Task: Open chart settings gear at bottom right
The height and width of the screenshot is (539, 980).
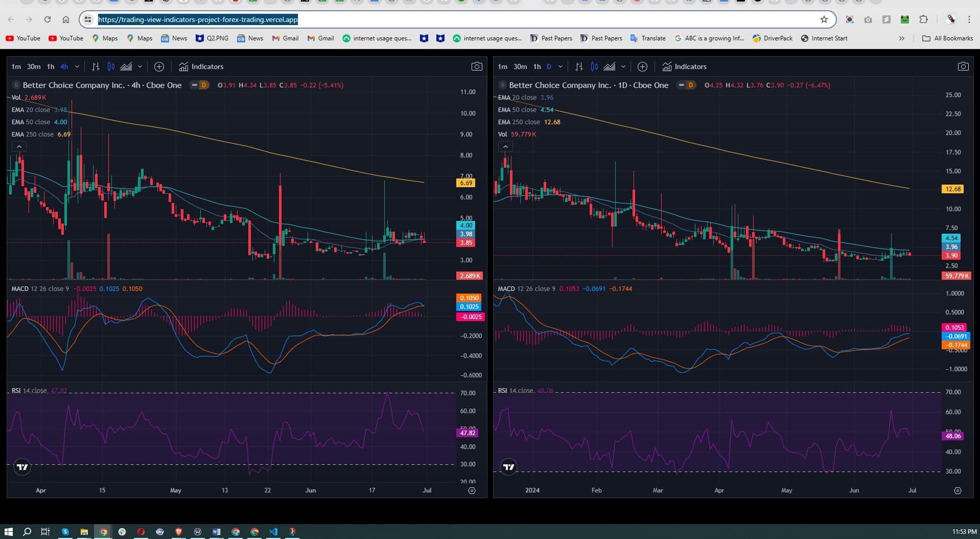Action: pos(958,490)
